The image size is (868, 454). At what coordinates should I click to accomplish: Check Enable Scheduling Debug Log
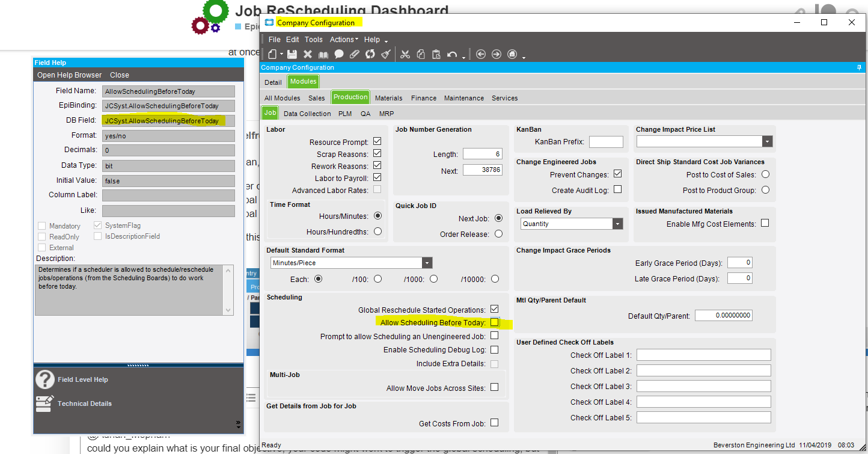tap(494, 349)
